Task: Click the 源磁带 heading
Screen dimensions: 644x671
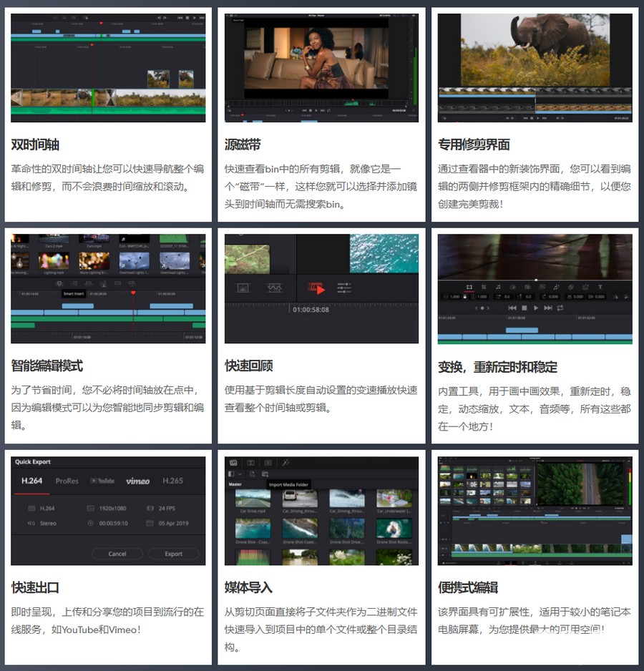Action: (243, 145)
